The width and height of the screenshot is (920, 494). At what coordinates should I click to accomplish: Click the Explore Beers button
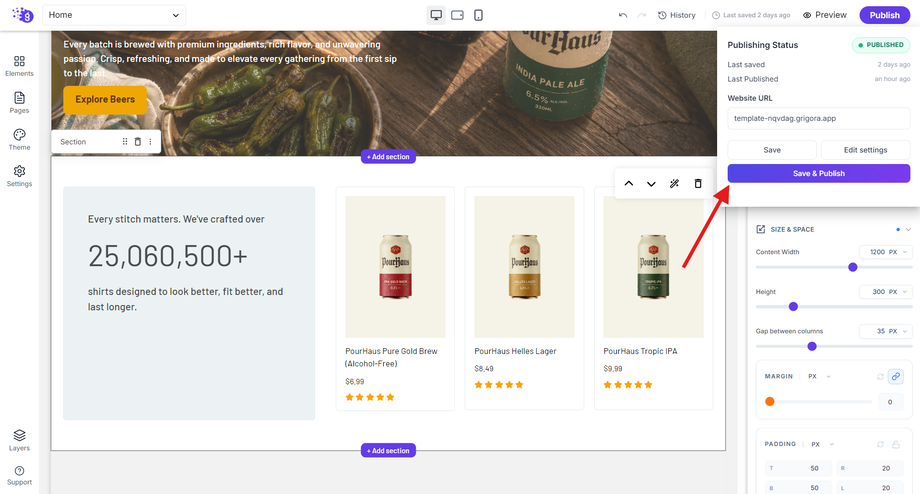(x=105, y=100)
